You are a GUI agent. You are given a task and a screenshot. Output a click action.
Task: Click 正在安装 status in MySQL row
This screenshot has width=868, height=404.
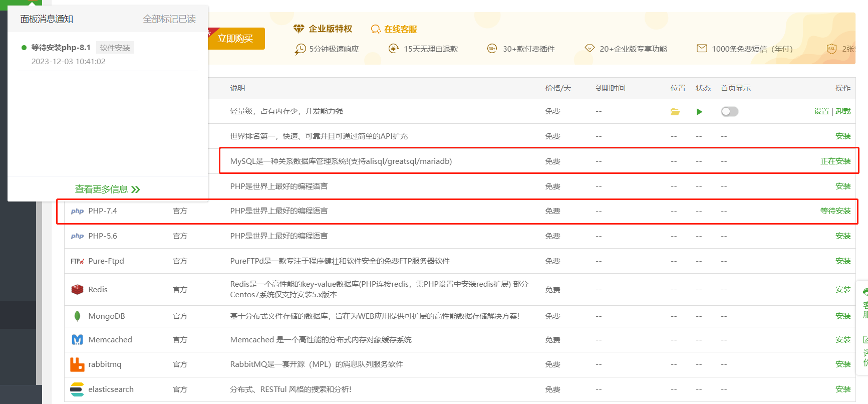(835, 161)
